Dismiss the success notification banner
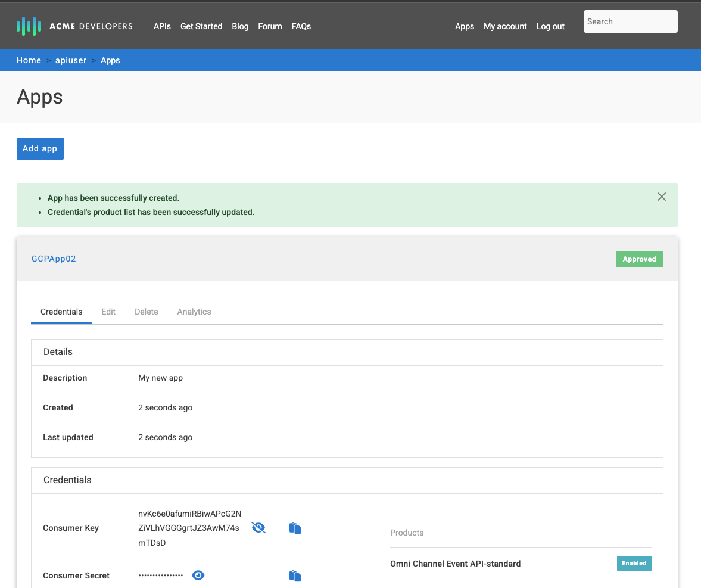Screen dimensions: 701x588 point(661,197)
